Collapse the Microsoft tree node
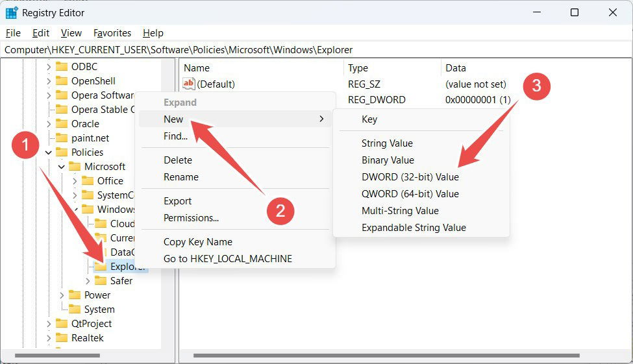The height and width of the screenshot is (364, 633). pos(62,167)
